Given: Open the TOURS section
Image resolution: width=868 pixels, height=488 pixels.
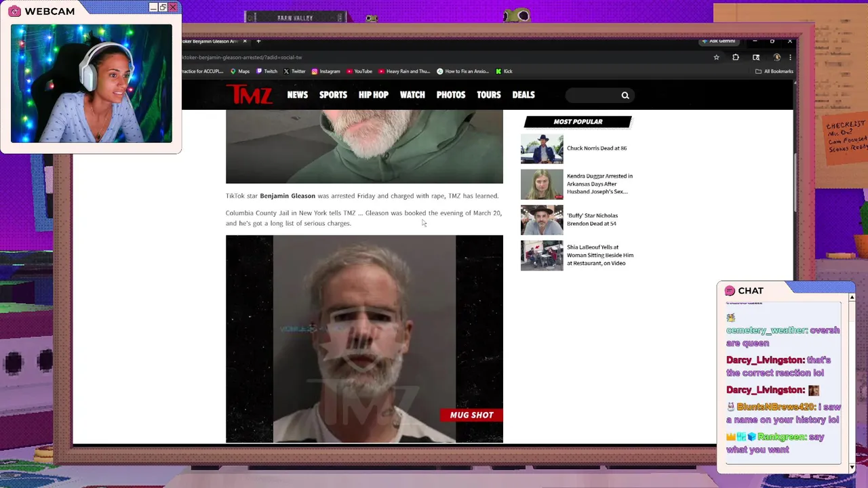Looking at the screenshot, I should [x=489, y=95].
